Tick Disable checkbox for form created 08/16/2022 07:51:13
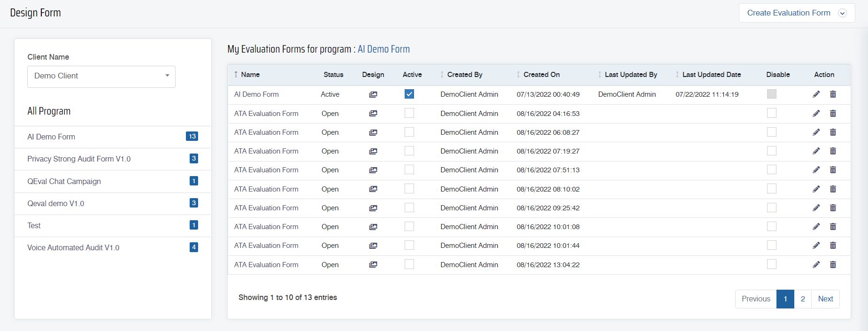Viewport: 868px width, 331px height. [x=771, y=169]
